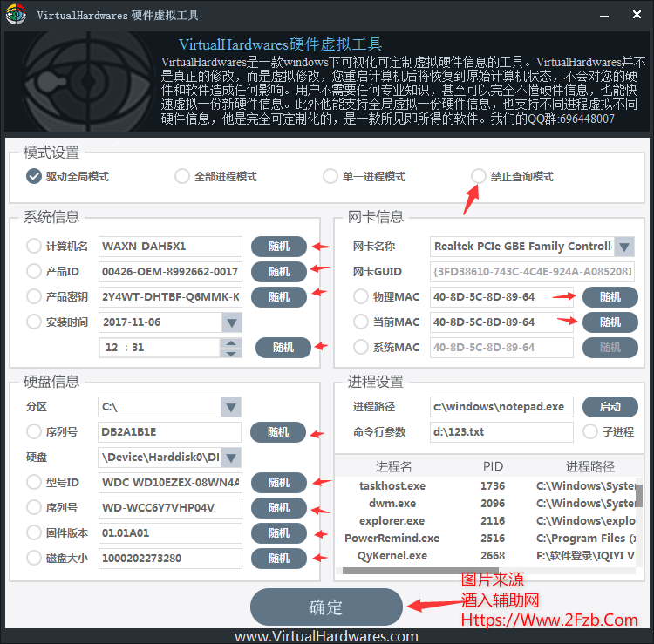The height and width of the screenshot is (644, 654).
Task: Select dwm.exe in the process list
Action: pos(486,503)
